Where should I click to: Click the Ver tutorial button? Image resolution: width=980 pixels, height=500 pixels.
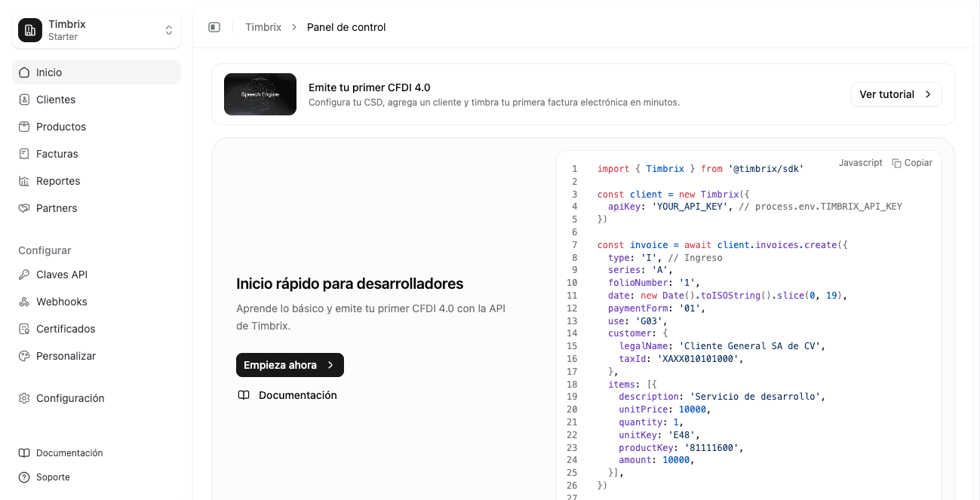coord(896,94)
